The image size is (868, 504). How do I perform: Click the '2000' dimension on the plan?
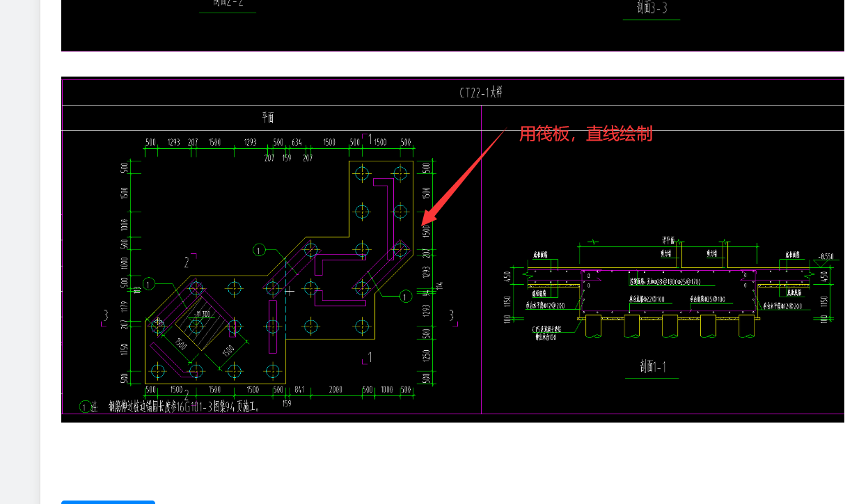(336, 390)
